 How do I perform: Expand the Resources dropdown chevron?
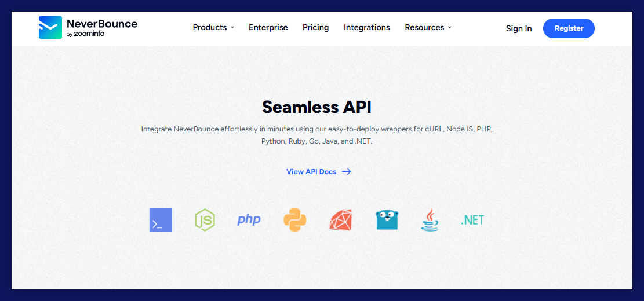coord(449,27)
